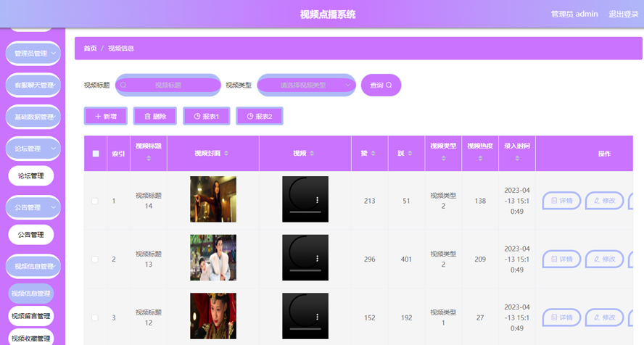This screenshot has width=644, height=345.
Task: Open video options dots for 视频标题13
Action: click(317, 258)
